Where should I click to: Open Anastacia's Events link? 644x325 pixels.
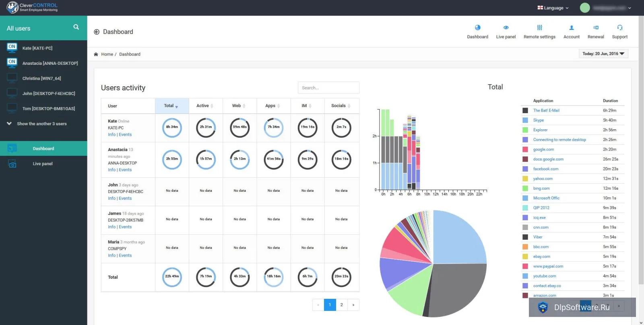tap(125, 170)
